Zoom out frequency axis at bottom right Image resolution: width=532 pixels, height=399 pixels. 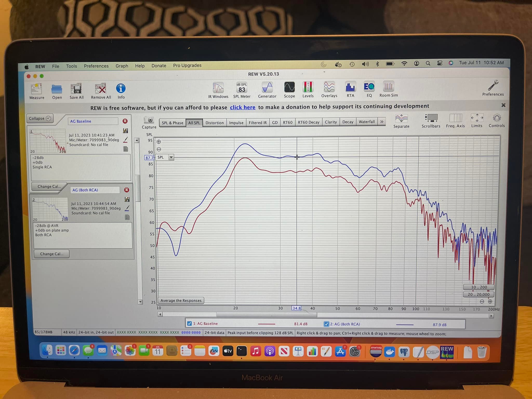tap(482, 301)
